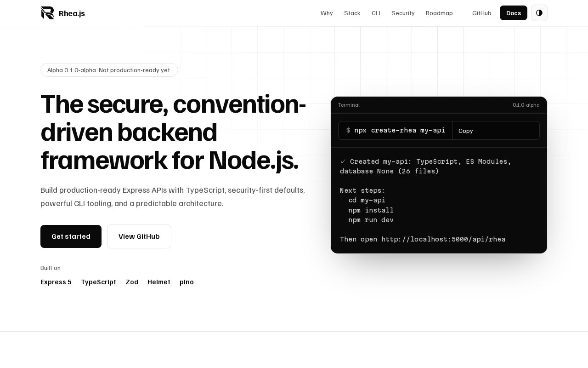Screen dimensions: 588x368
Task: Click the Zod label
Action: (132, 282)
